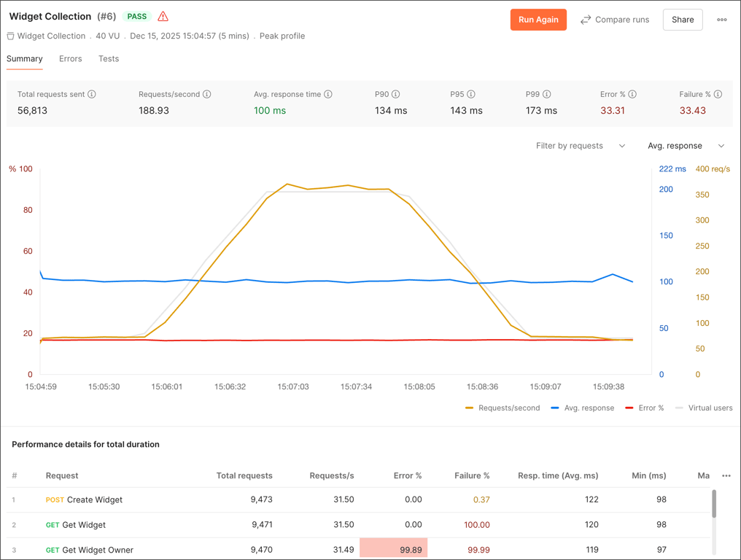Switch to the Errors tab
Image resolution: width=741 pixels, height=560 pixels.
(x=70, y=59)
